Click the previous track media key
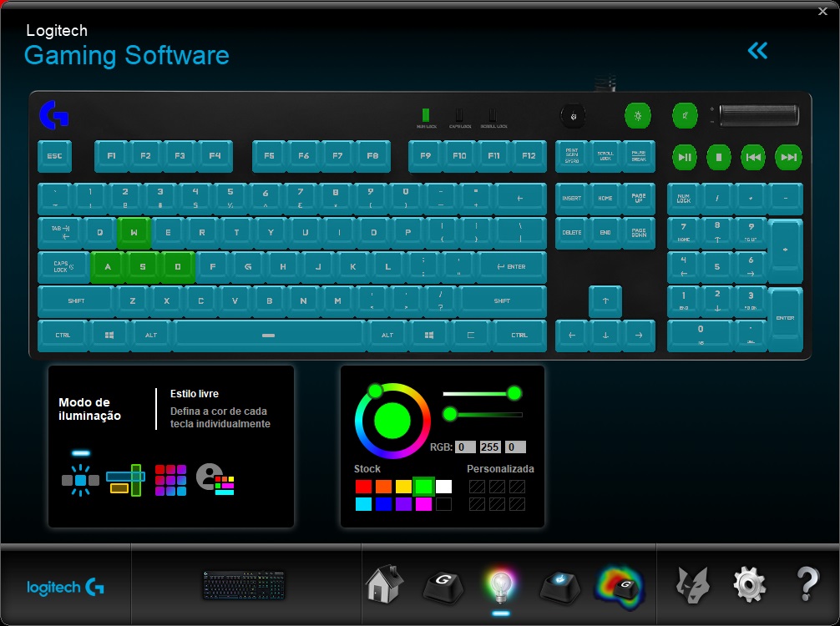 753,157
